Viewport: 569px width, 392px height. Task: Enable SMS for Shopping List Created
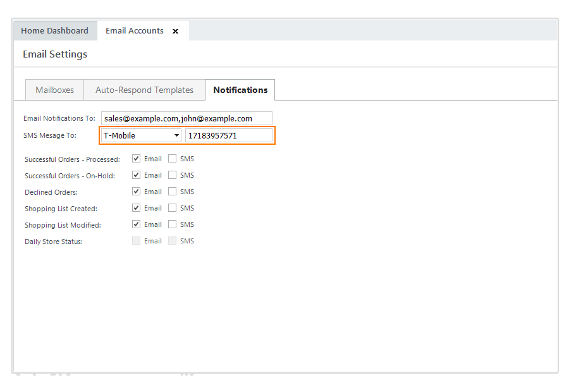tap(172, 208)
